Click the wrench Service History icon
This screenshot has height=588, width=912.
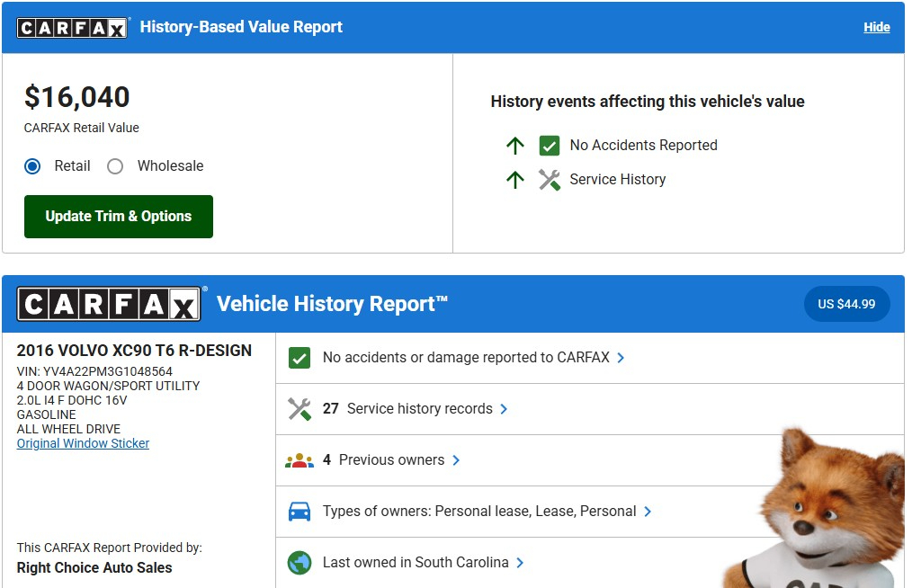tap(549, 180)
